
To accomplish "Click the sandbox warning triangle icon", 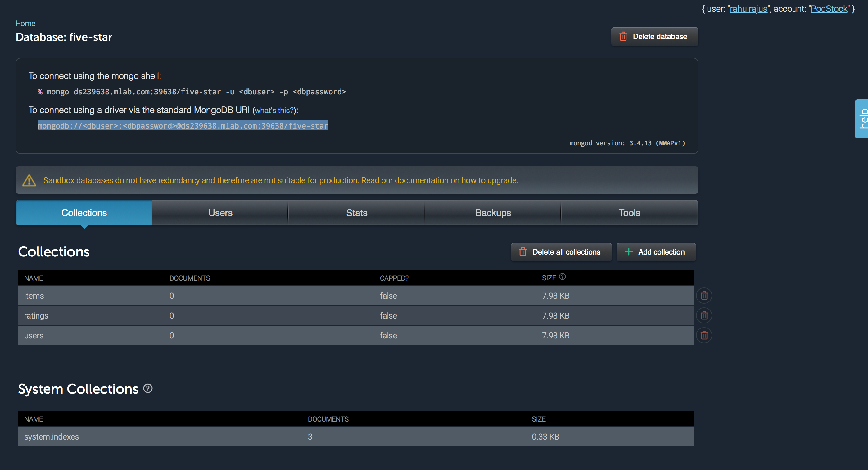I will (29, 180).
